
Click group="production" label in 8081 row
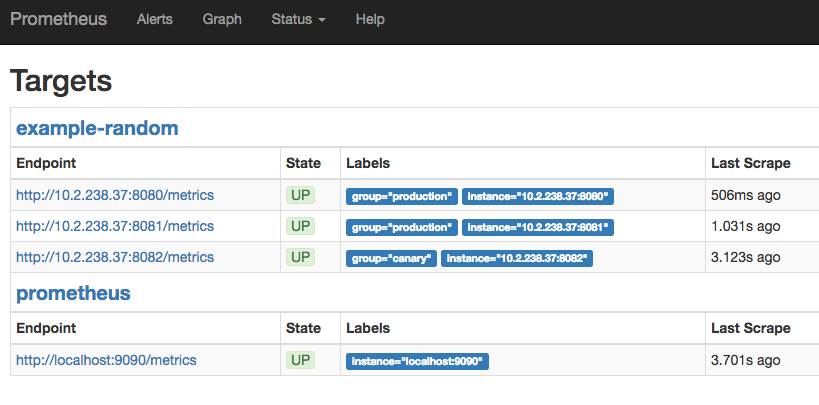[x=402, y=227]
